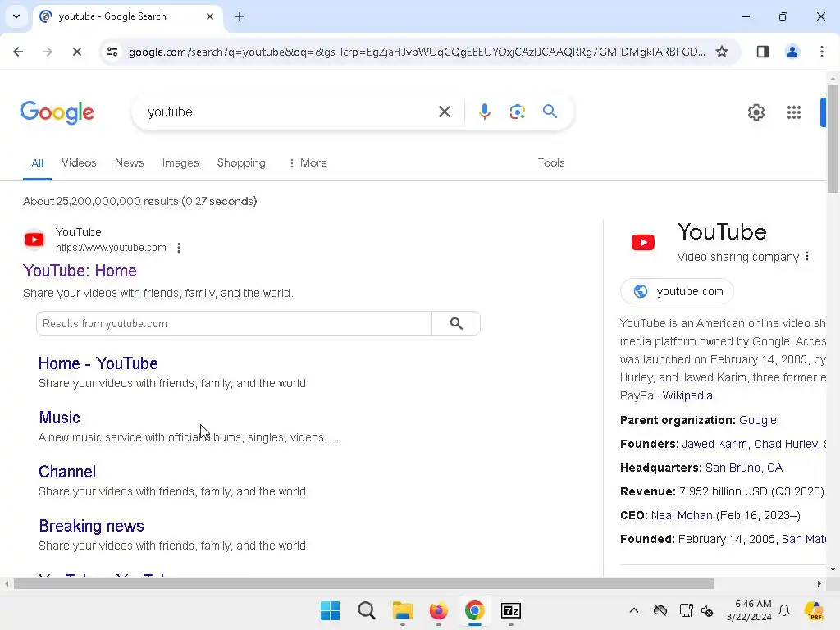Open Windows taskbar search
The width and height of the screenshot is (840, 630).
coord(367,610)
